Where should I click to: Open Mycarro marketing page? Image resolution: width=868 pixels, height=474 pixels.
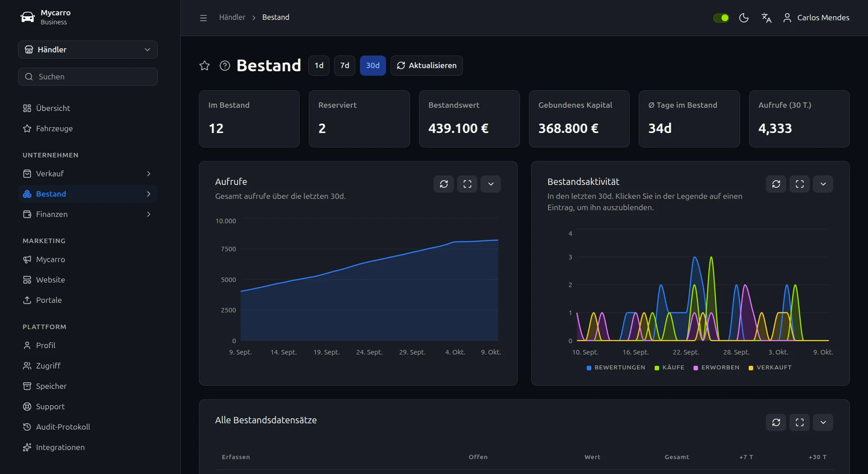(x=88, y=259)
